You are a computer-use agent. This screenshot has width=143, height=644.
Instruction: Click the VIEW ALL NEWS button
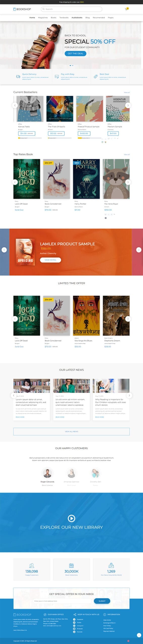71,431
